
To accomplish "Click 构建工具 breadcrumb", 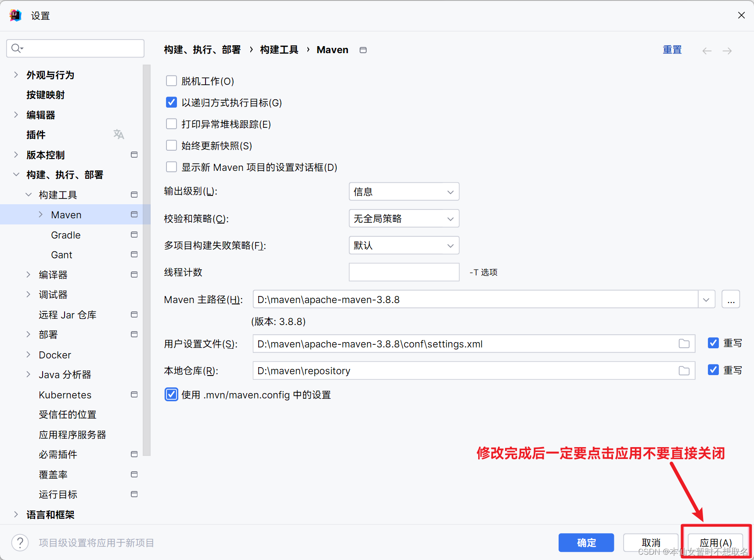I will 279,50.
